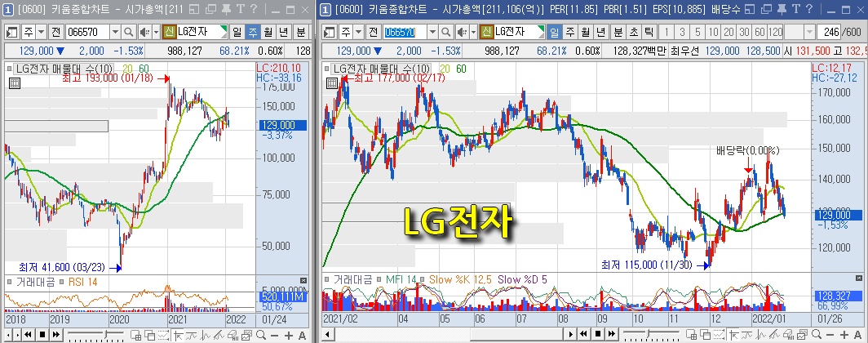This screenshot has width=868, height=343.
Task: Select weekly 주 period in left chart window
Action: point(252,32)
